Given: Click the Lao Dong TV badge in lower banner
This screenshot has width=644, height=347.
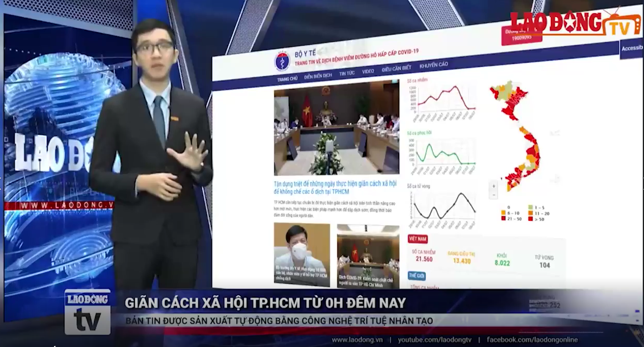Looking at the screenshot, I should coord(88,312).
